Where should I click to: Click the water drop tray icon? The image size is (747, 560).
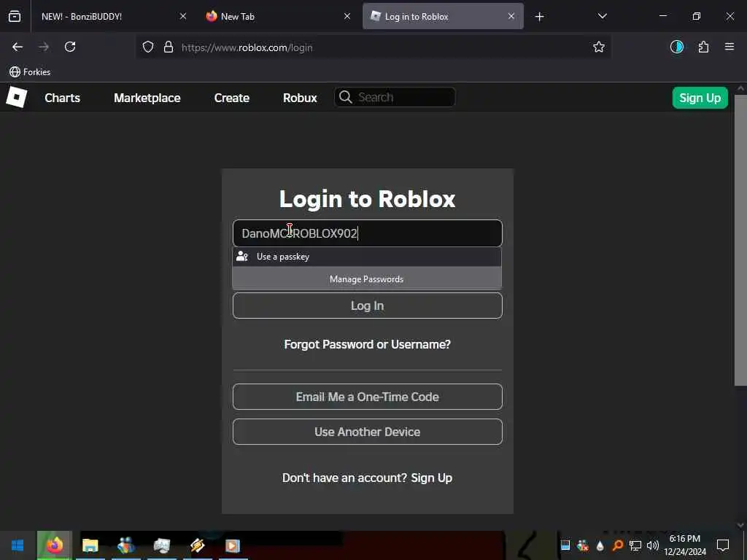(600, 545)
